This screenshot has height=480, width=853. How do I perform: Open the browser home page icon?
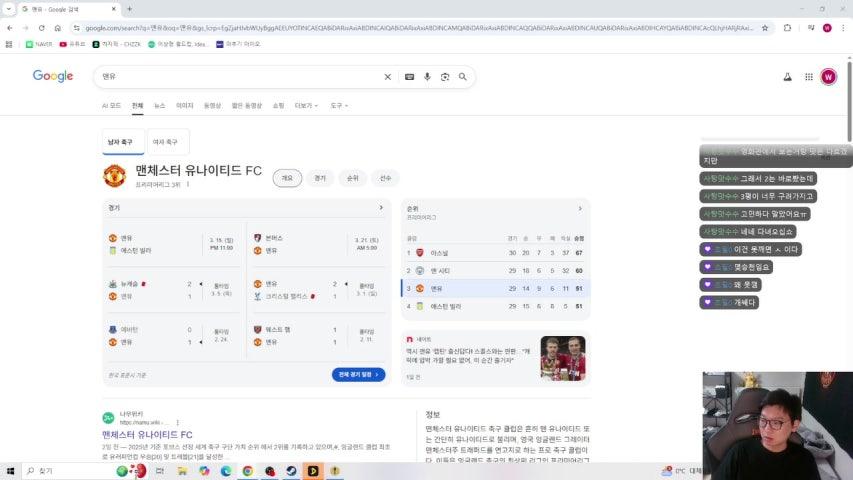(57, 28)
